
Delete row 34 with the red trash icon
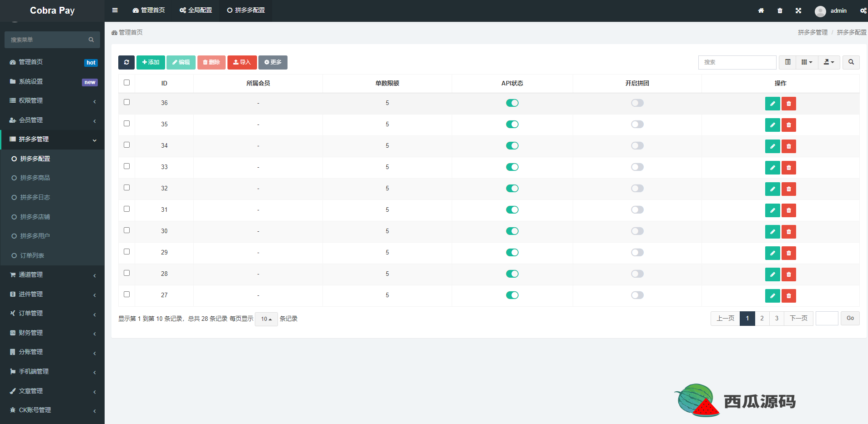tap(789, 146)
